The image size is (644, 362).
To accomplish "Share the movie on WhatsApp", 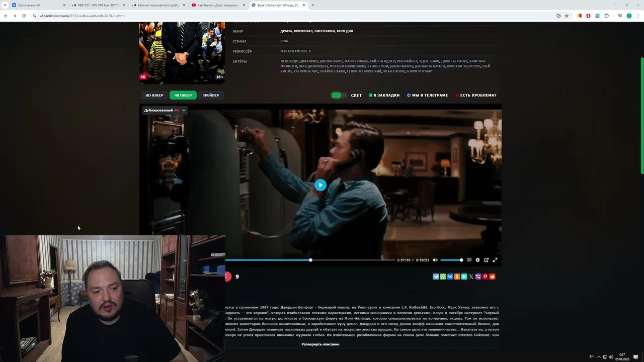I will point(443,277).
